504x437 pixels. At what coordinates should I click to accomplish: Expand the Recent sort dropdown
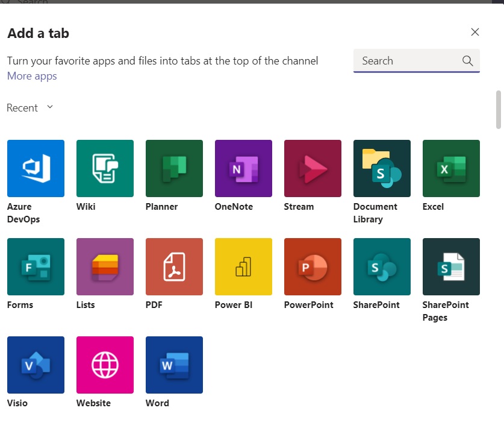click(x=30, y=108)
